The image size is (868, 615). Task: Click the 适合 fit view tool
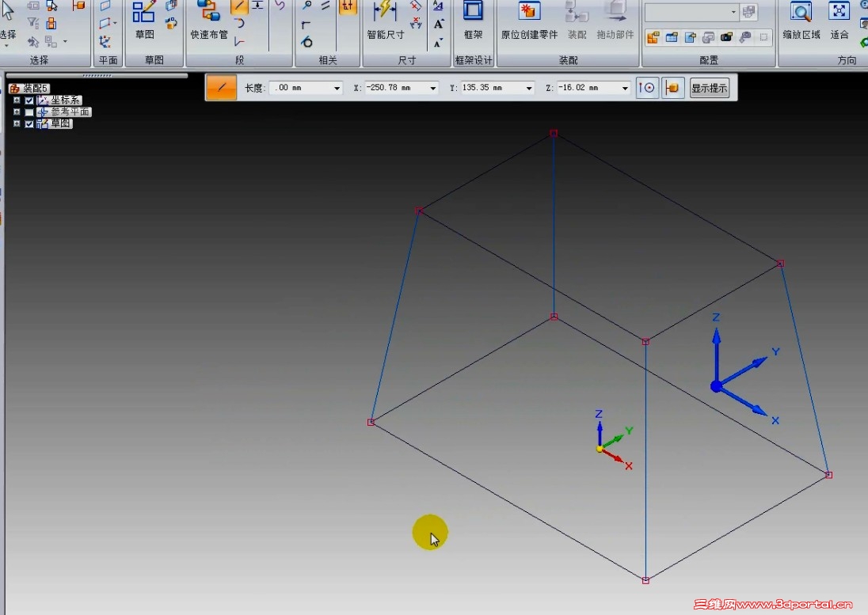[x=839, y=20]
